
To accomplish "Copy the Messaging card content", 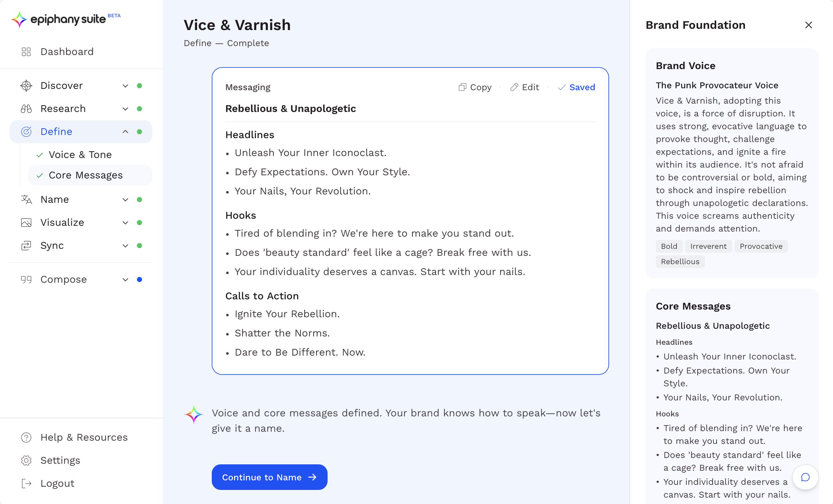I will (x=475, y=87).
